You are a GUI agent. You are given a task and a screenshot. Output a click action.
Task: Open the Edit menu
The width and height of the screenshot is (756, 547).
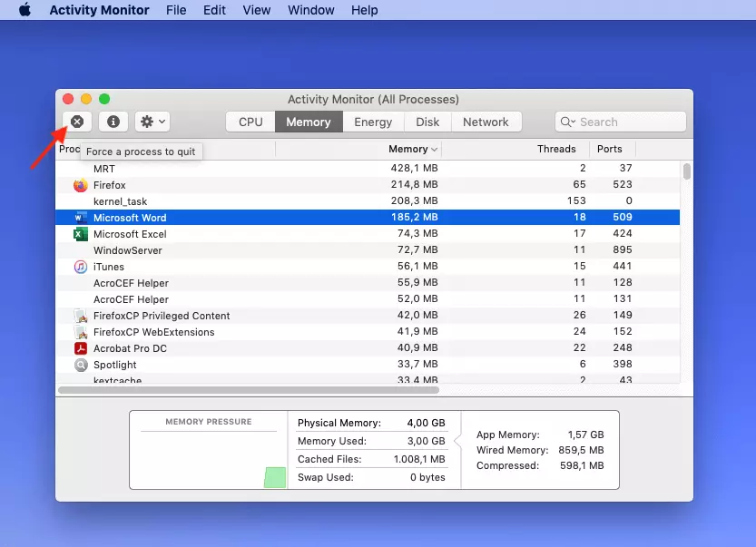point(214,10)
